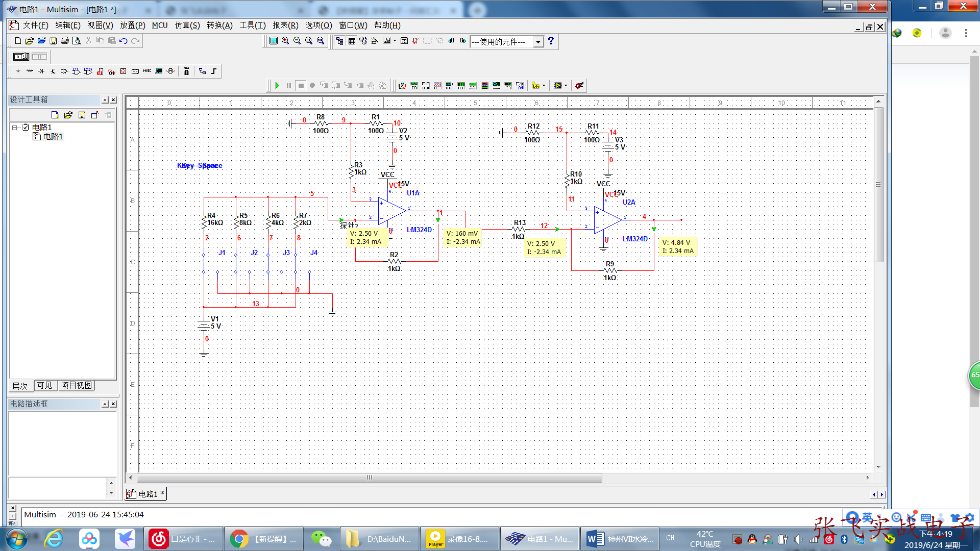Expand the LabVIEW instruments dropdown arrow

(566, 86)
